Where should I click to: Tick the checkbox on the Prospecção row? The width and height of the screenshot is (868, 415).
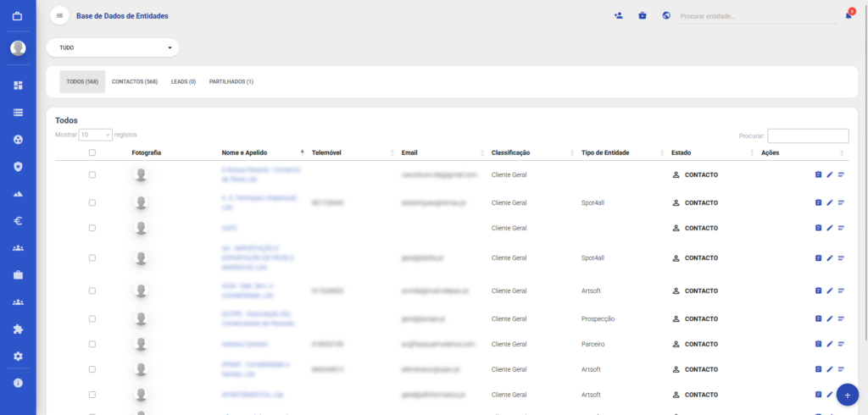click(92, 318)
